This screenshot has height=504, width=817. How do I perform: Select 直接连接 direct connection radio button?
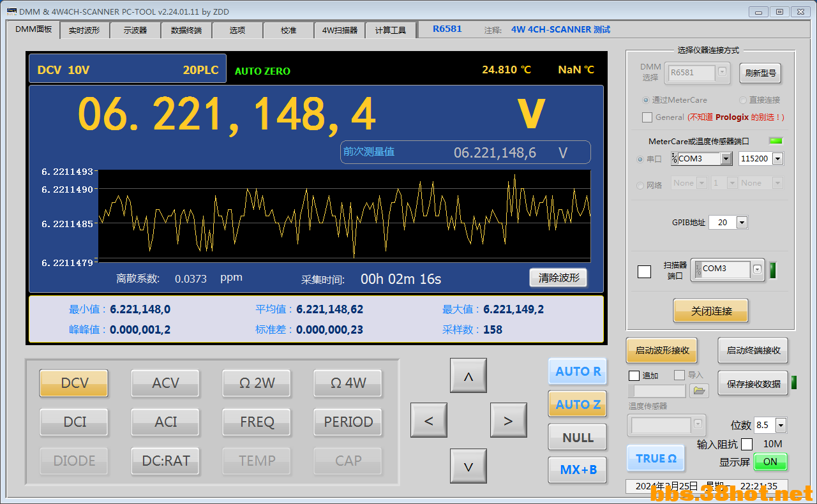point(742,100)
